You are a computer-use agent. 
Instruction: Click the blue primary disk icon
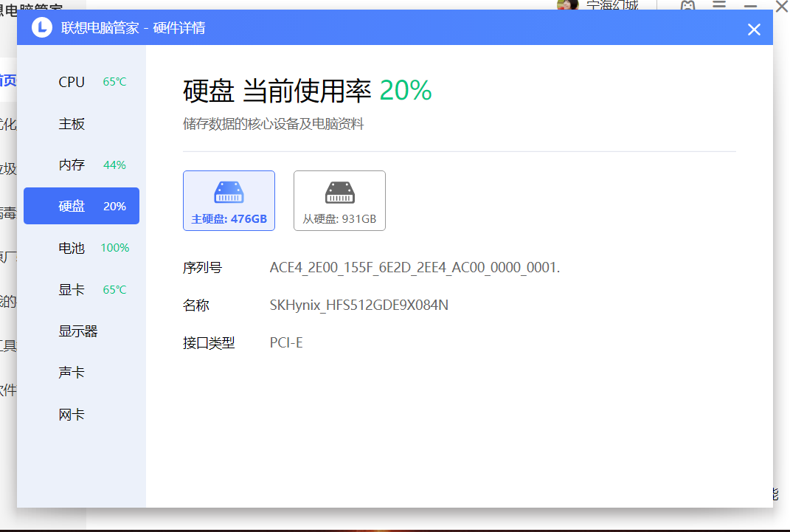click(x=229, y=193)
